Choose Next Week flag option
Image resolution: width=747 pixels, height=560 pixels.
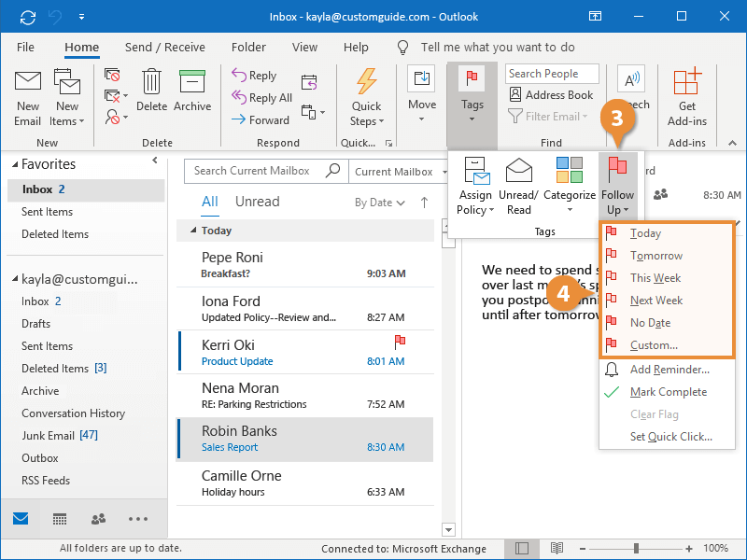(x=667, y=301)
